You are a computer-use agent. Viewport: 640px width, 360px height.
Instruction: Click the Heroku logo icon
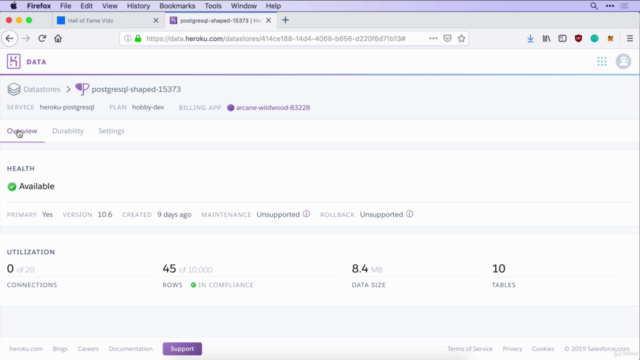click(13, 62)
